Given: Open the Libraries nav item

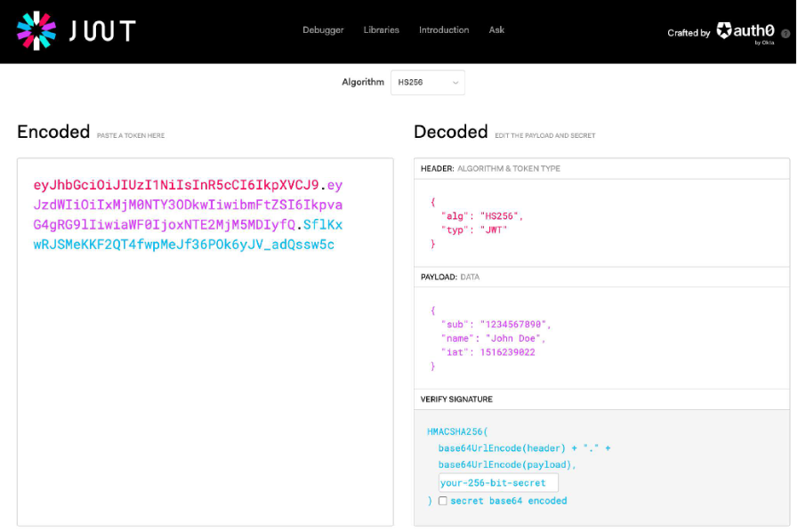Looking at the screenshot, I should click(x=381, y=30).
